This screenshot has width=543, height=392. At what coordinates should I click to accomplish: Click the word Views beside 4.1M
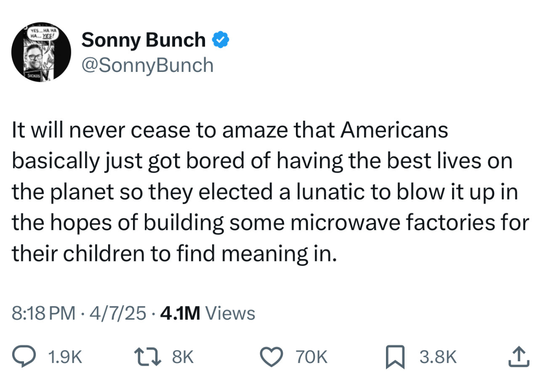[x=230, y=313]
